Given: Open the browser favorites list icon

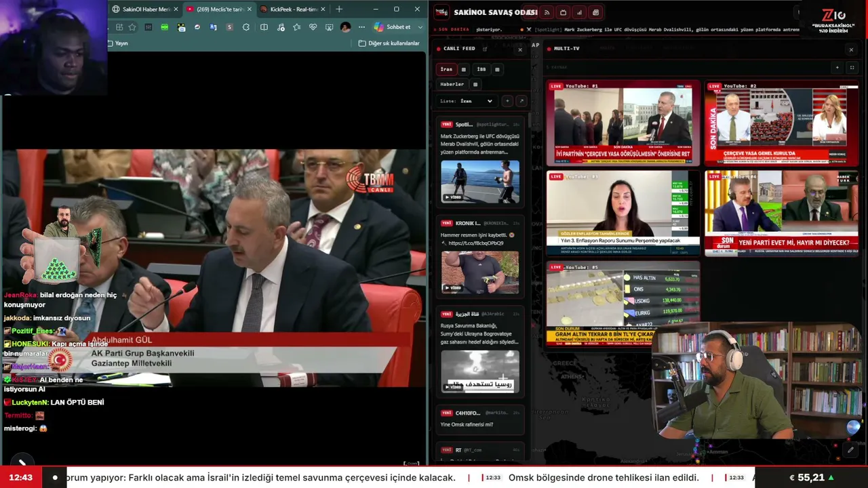Looking at the screenshot, I should click(x=296, y=27).
